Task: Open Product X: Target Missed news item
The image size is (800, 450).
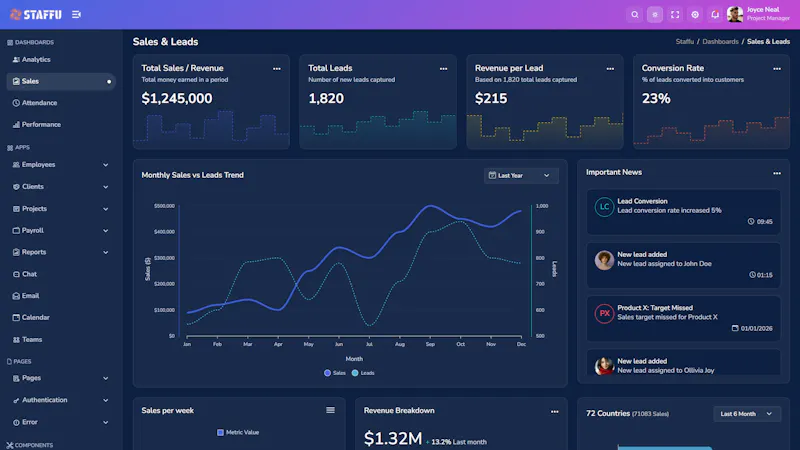Action: click(x=683, y=318)
